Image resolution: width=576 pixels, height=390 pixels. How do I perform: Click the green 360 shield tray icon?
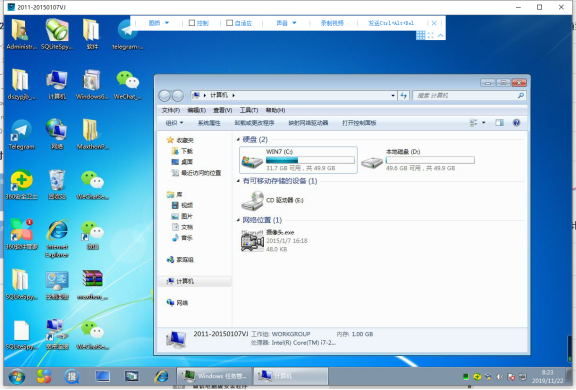click(477, 377)
